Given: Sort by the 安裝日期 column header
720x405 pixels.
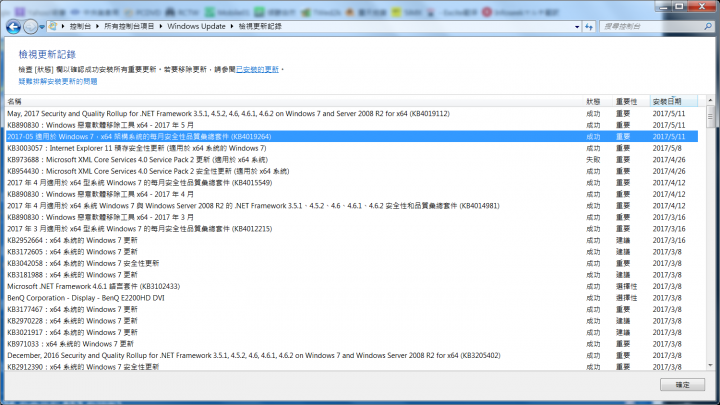Looking at the screenshot, I should [674, 101].
